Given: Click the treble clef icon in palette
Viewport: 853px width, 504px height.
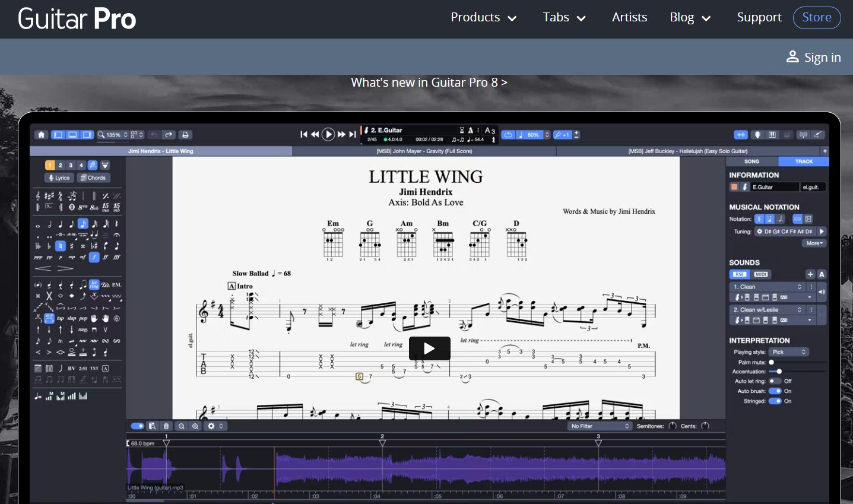Looking at the screenshot, I should pyautogui.click(x=38, y=196).
